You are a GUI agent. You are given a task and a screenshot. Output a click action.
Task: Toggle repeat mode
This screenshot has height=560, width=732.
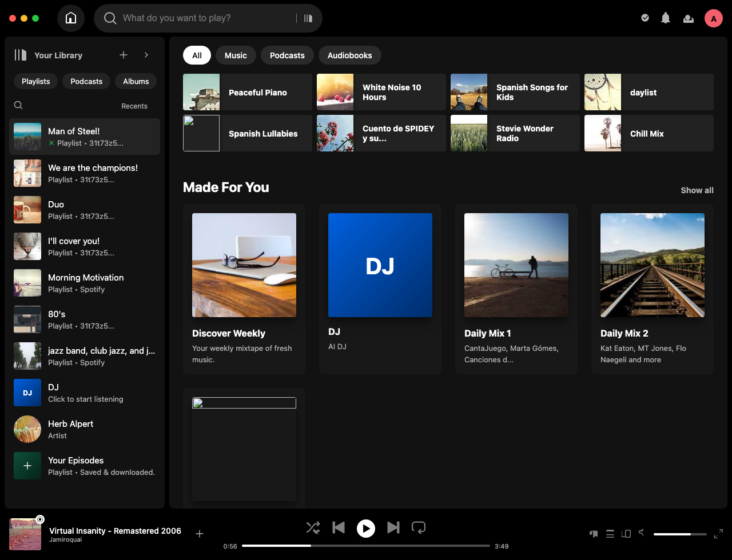[x=419, y=529]
